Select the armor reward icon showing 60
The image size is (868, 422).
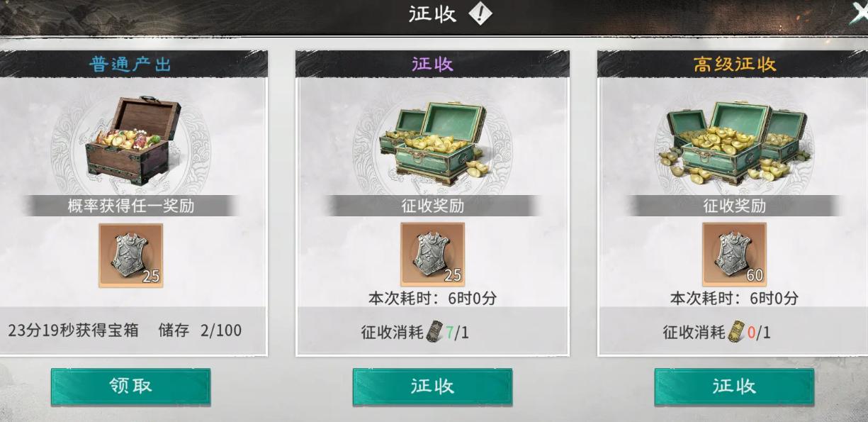(x=735, y=255)
